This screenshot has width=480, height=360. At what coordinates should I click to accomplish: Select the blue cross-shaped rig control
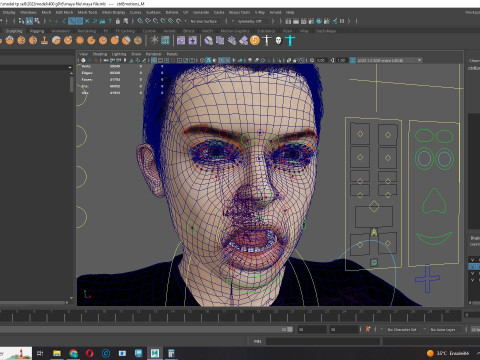click(x=427, y=279)
